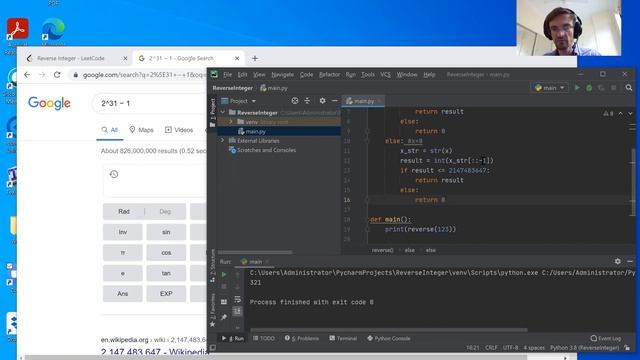This screenshot has width=640, height=360.
Task: Click the Run panel stop square icon
Action: pyautogui.click(x=224, y=287)
